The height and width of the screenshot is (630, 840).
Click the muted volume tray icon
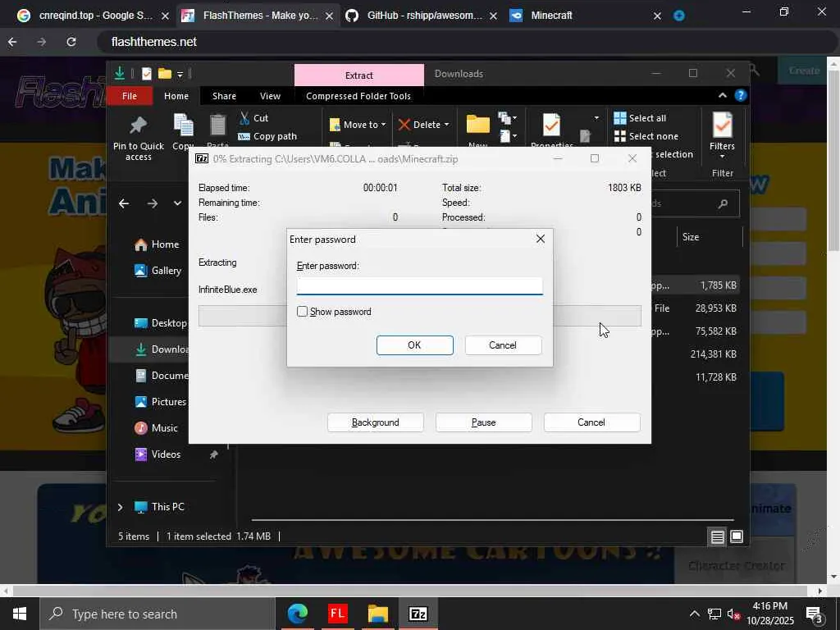733,614
